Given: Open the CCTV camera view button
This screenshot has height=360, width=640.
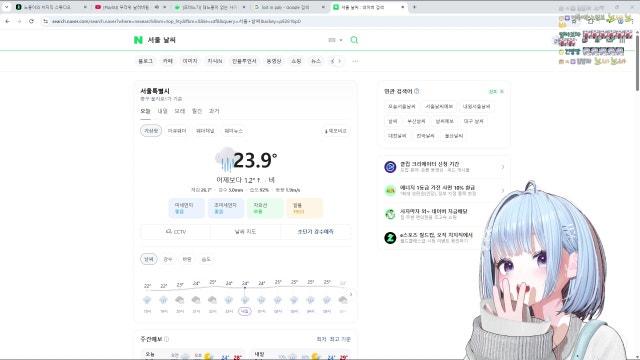Looking at the screenshot, I should (x=176, y=232).
